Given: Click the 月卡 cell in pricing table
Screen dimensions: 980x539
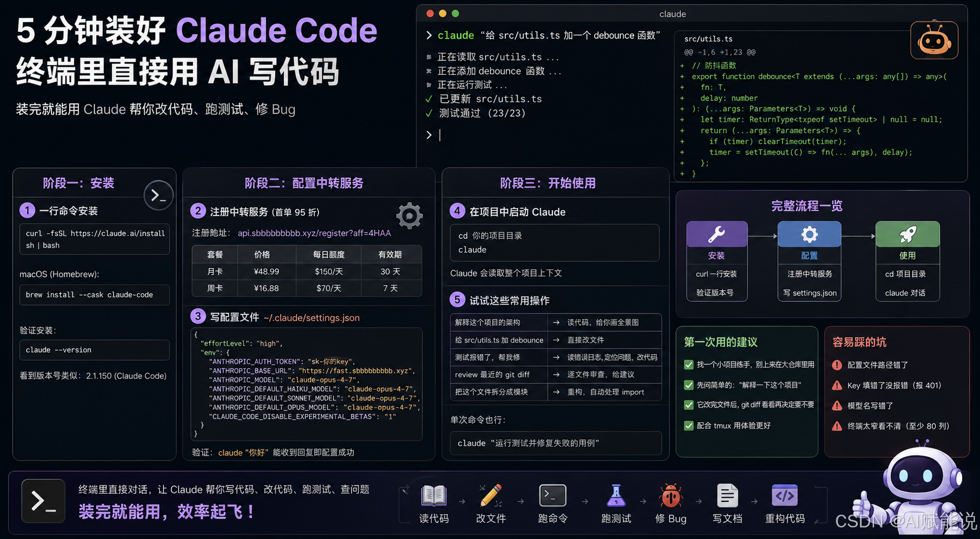Looking at the screenshot, I should (215, 272).
